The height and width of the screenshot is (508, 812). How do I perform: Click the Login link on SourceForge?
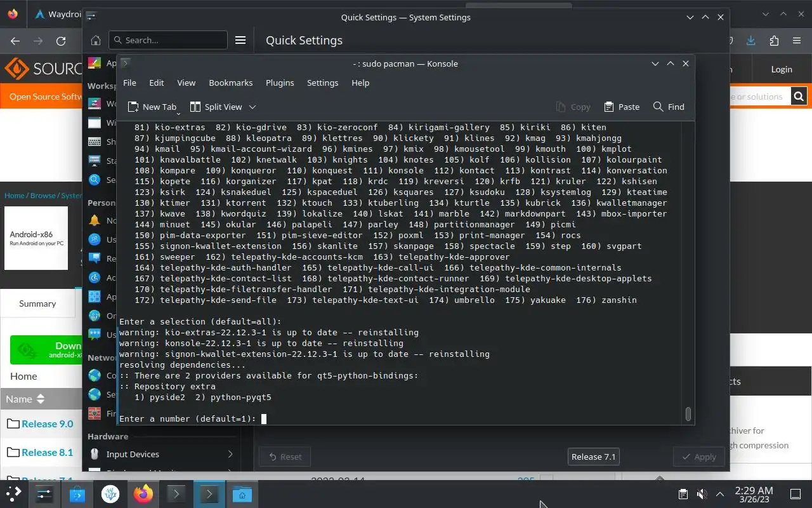click(x=782, y=69)
